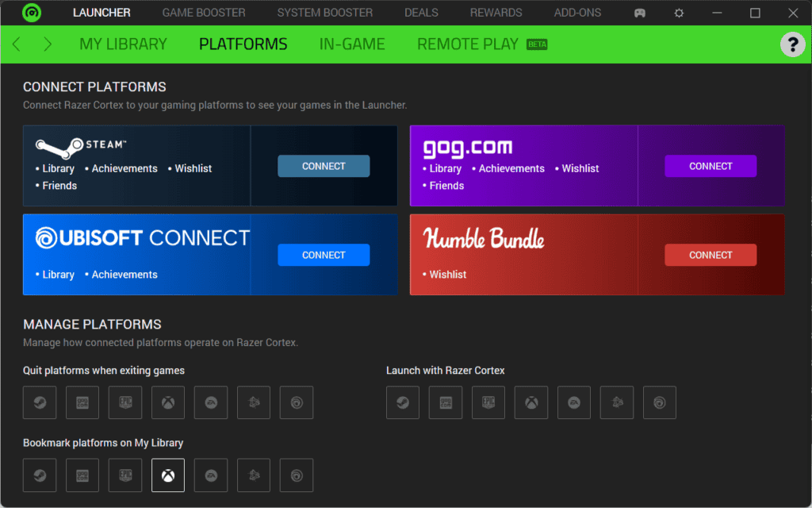
Task: Switch to the LAUNCHER tab
Action: pos(101,13)
